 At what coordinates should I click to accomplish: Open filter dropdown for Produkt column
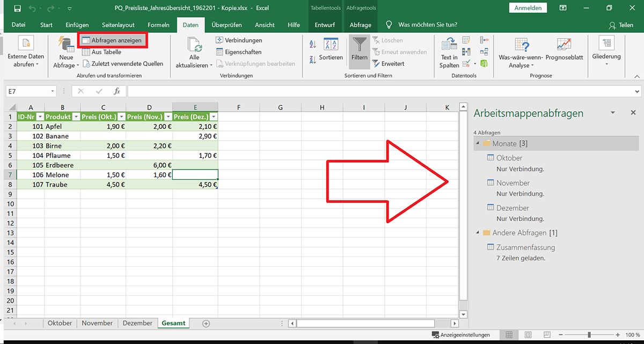[76, 116]
